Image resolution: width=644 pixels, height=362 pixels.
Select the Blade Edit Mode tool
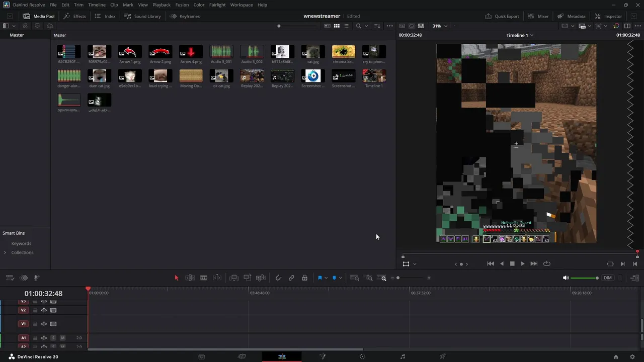tap(203, 278)
